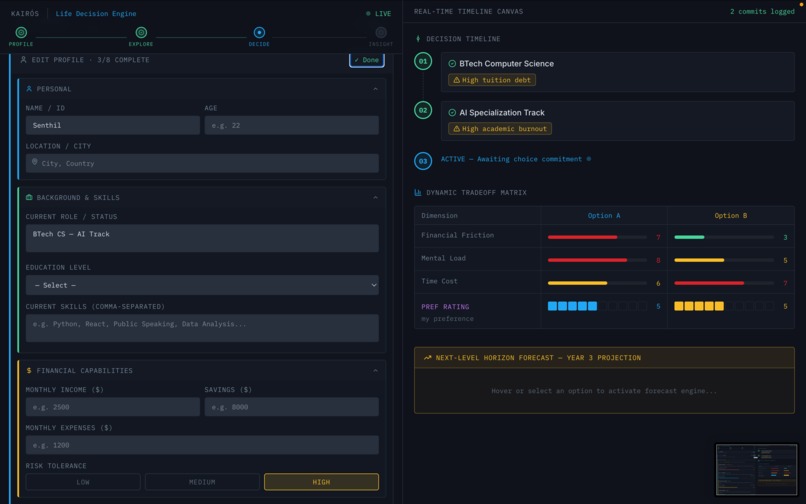Focus the Age input field
This screenshot has width=806, height=504.
tap(291, 125)
